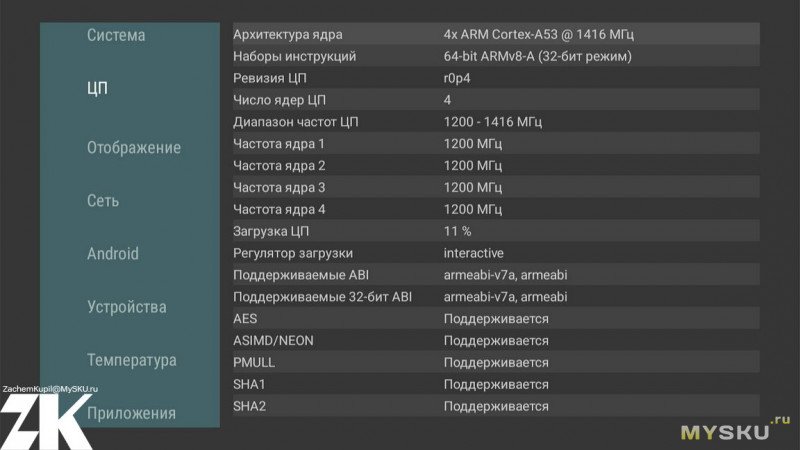The width and height of the screenshot is (800, 450).
Task: Click the ZachemKupil@MySKU.ru text
Action: point(50,388)
